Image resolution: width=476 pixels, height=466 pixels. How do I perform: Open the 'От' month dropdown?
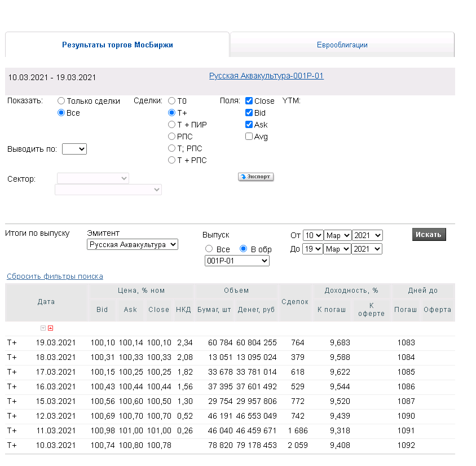point(338,235)
